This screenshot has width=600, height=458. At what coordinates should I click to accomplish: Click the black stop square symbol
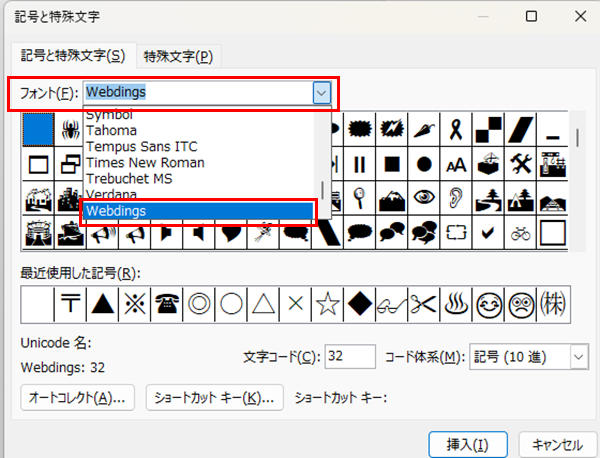391,164
